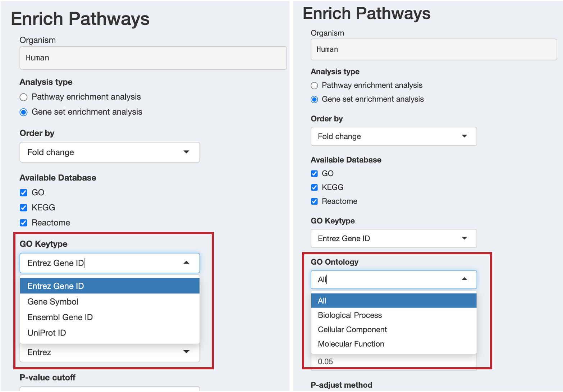Uncheck the left GO database checkbox
The width and height of the screenshot is (563, 392).
pyautogui.click(x=24, y=193)
